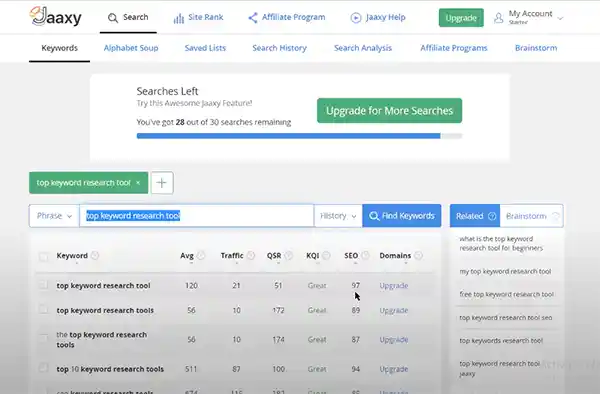Click help icon beside Related tab
600x394 pixels.
[x=492, y=216]
